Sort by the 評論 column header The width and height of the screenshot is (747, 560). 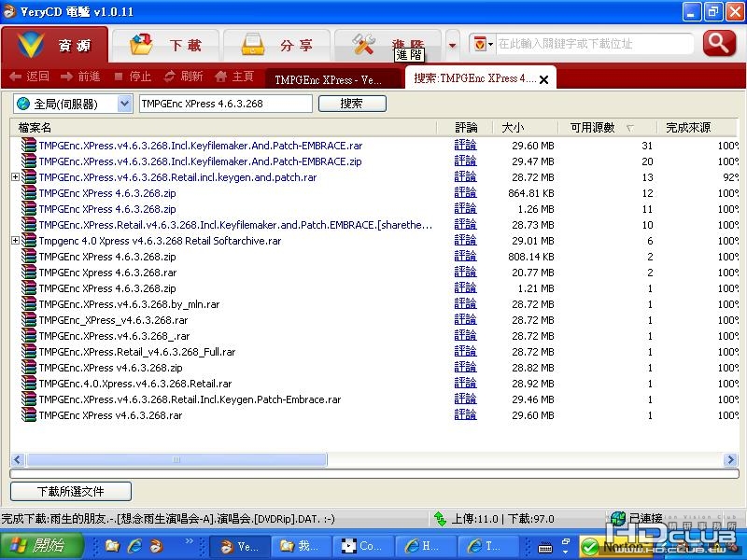tap(466, 128)
